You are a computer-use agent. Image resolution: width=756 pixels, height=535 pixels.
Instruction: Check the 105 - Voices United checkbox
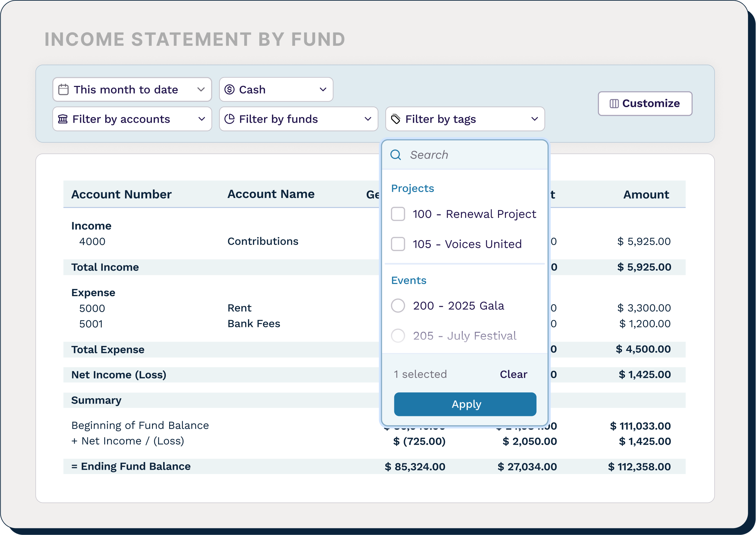pyautogui.click(x=398, y=244)
